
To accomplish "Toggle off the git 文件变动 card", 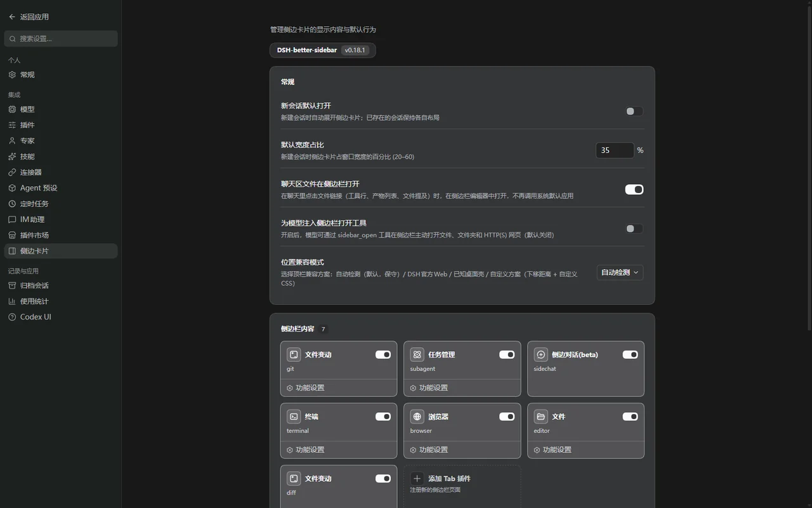I will point(383,354).
